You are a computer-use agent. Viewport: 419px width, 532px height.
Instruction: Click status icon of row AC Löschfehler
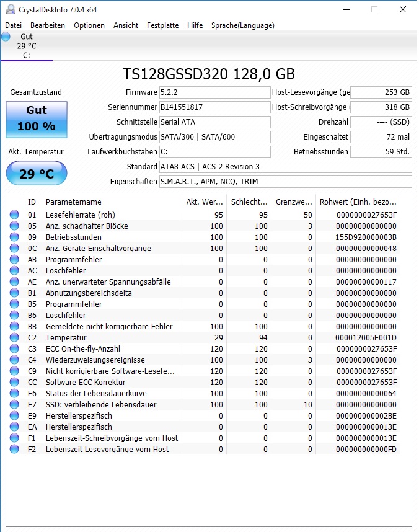[x=14, y=271]
